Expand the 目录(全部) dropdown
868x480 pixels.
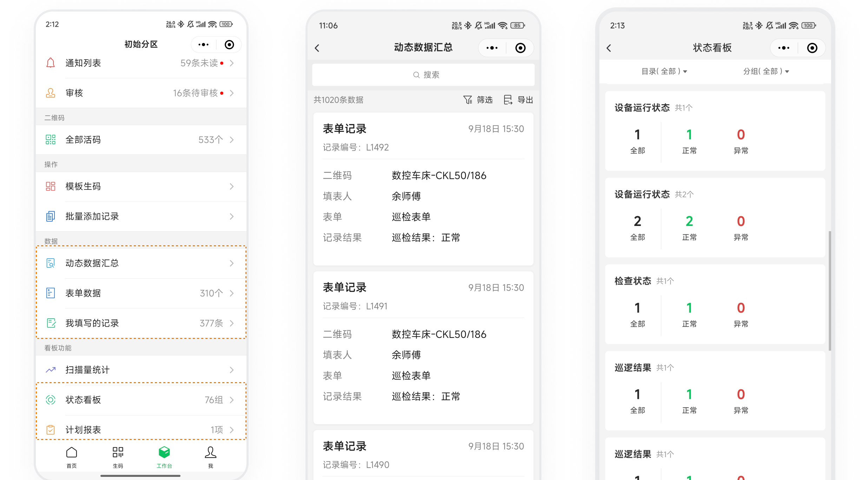coord(664,72)
